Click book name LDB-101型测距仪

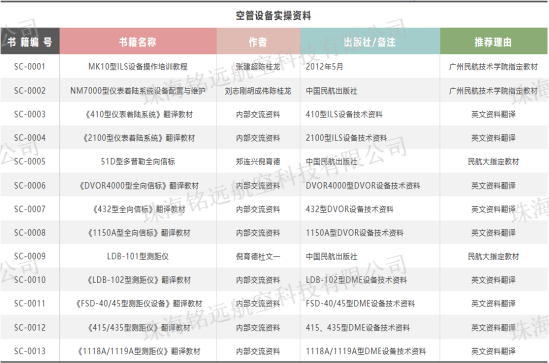tap(138, 256)
